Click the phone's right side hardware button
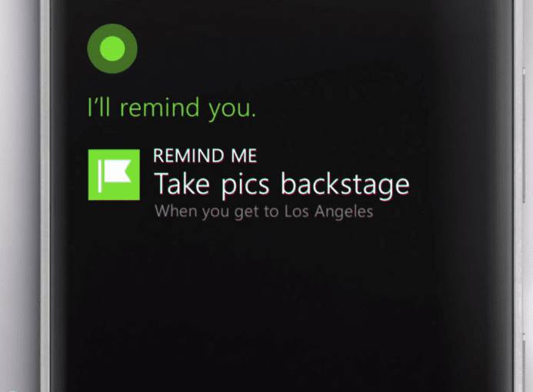This screenshot has height=392, width=533. click(525, 136)
